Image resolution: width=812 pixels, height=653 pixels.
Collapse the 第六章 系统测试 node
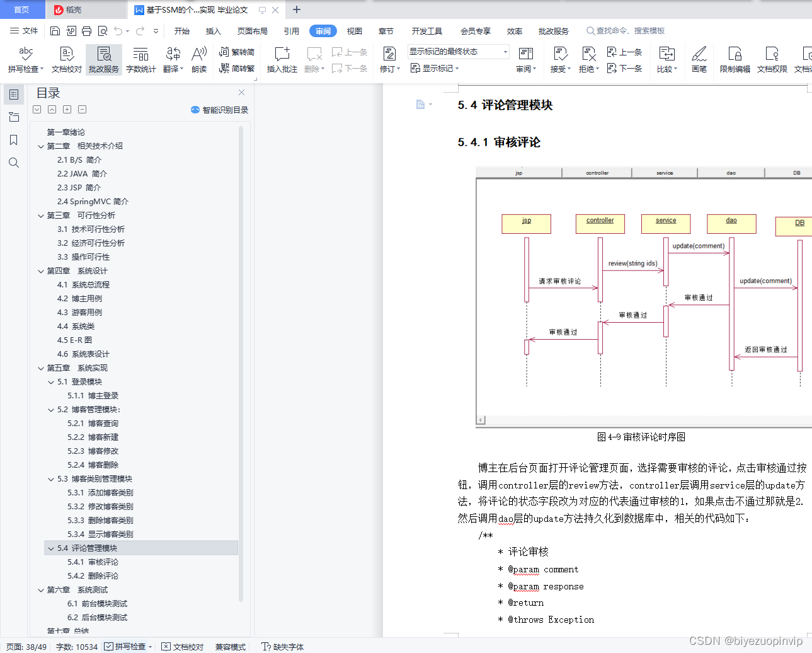tap(41, 590)
